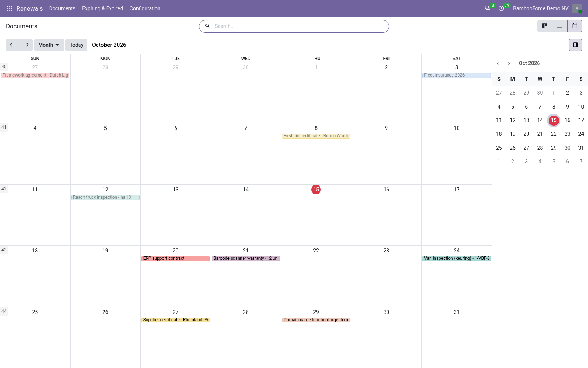Focus the Search input field
Screen dimensions: 588x368
[300, 26]
